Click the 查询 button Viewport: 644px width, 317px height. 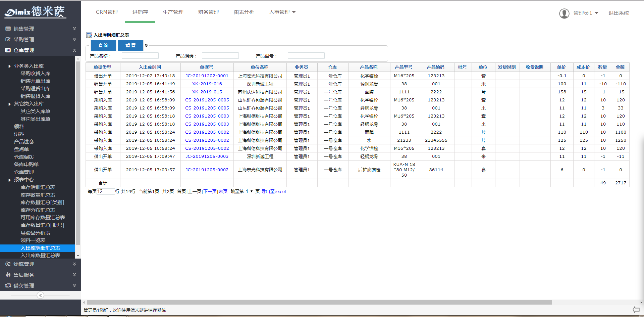pos(103,45)
